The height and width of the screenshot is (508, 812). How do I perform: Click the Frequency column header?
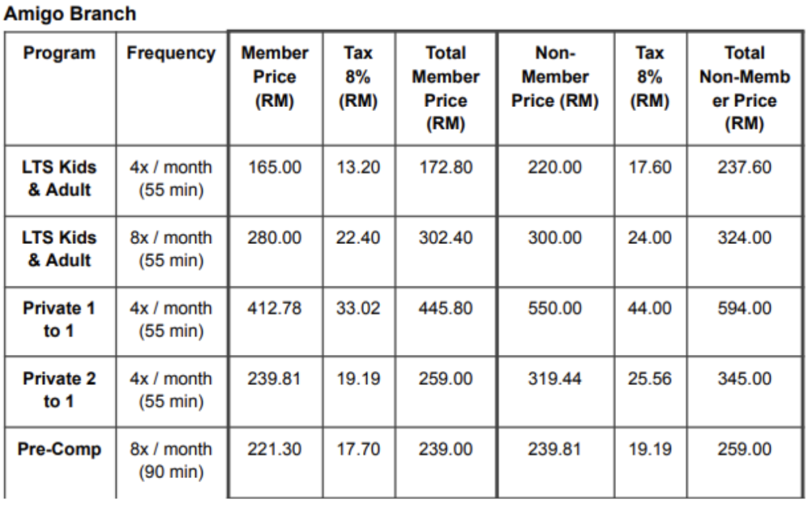(x=171, y=54)
